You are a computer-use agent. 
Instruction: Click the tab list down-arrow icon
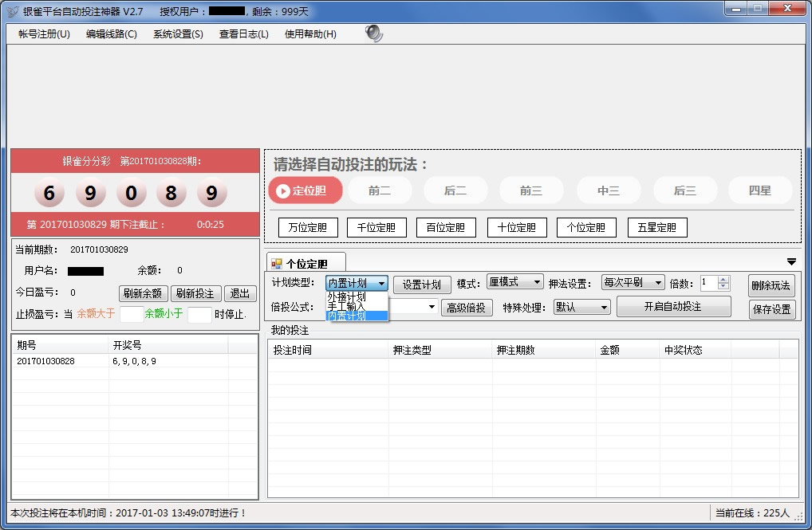tap(791, 261)
